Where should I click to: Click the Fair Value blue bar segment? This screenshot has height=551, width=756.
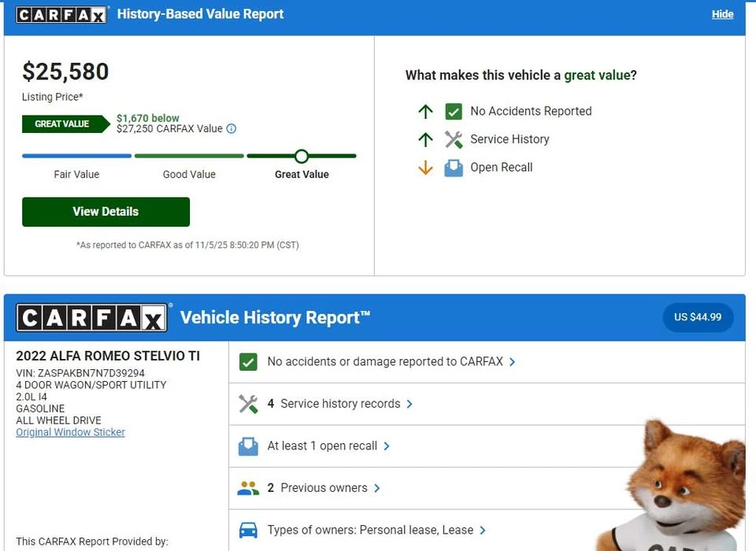point(76,156)
